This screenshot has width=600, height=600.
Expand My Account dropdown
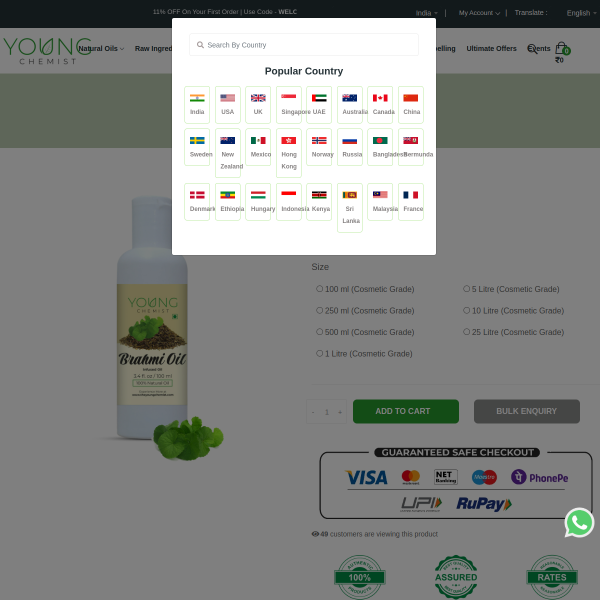tap(479, 13)
